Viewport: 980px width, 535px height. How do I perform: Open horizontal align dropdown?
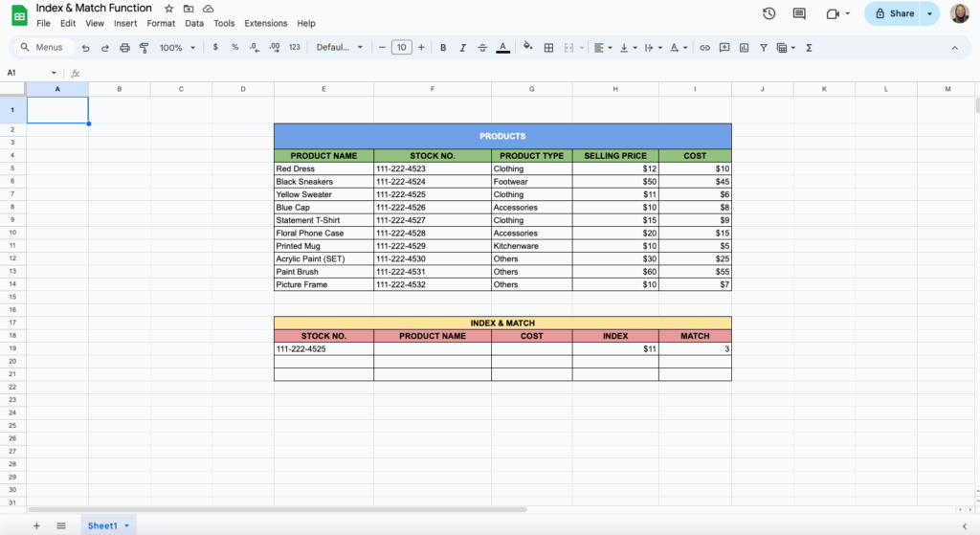pyautogui.click(x=603, y=48)
